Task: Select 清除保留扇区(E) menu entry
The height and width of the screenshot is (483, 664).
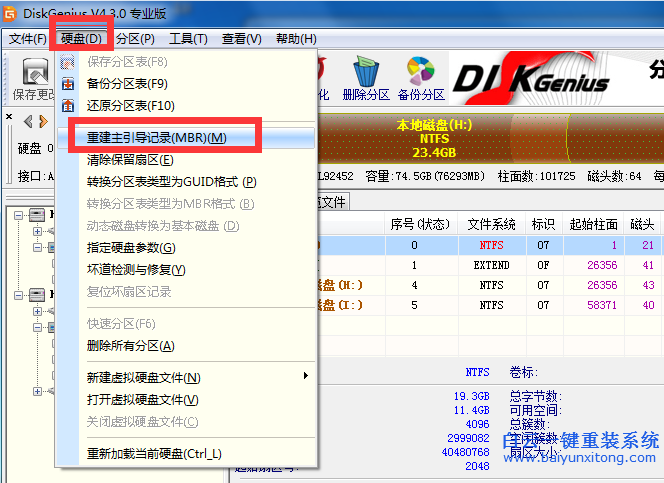Action: coord(130,159)
